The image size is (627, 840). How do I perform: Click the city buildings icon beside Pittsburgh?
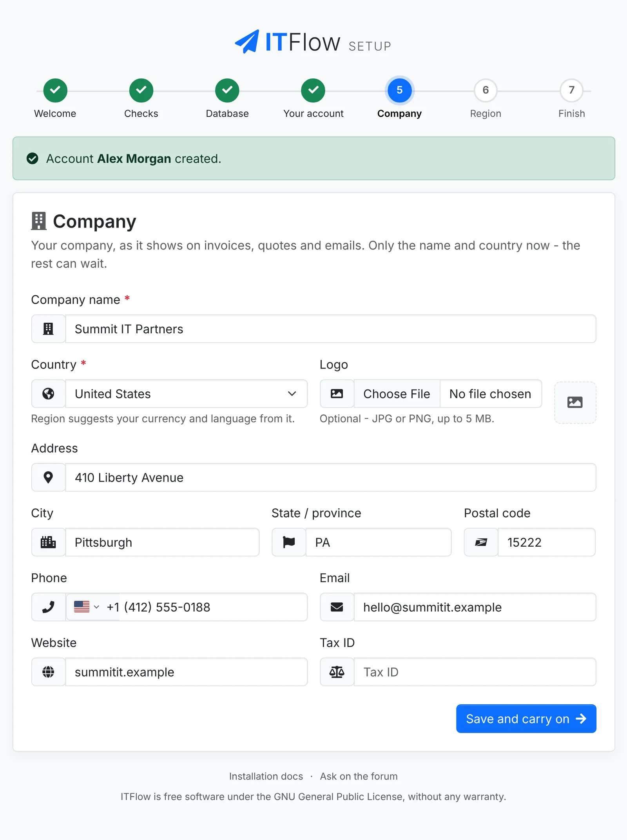point(48,542)
